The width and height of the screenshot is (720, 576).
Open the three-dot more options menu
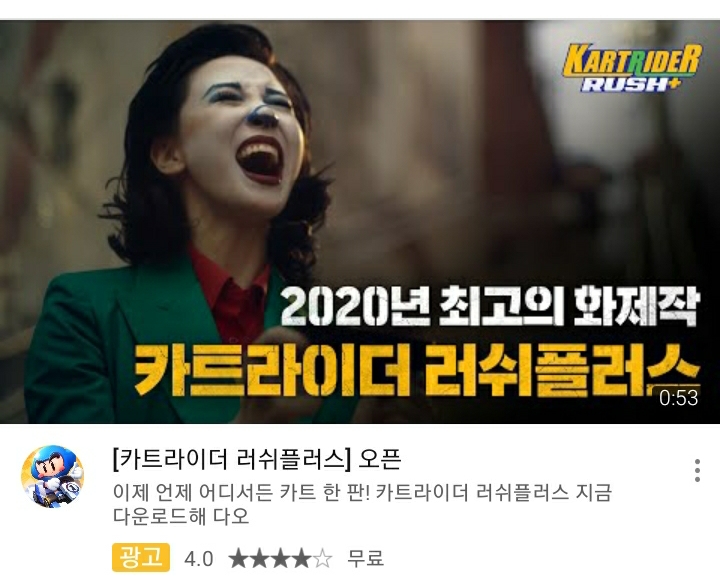(697, 470)
